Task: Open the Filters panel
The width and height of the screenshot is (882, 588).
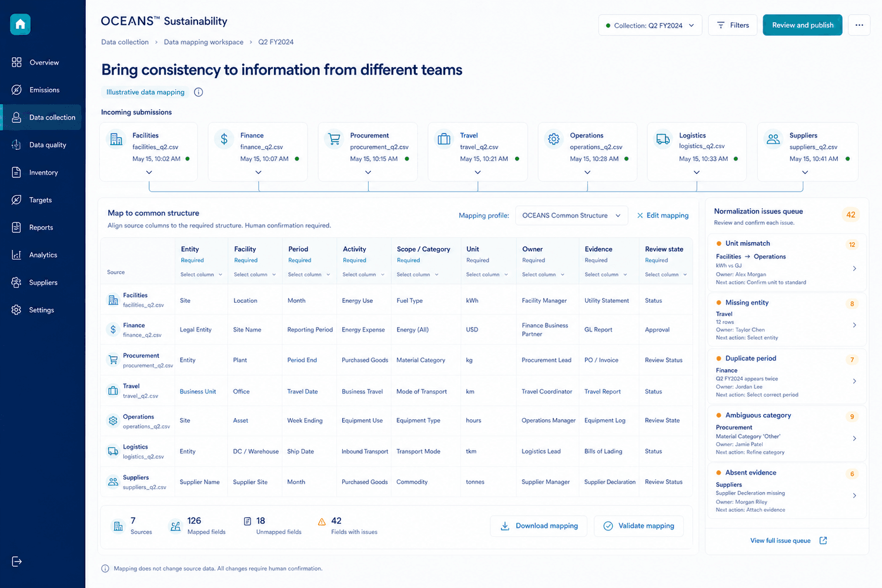Action: [x=733, y=25]
